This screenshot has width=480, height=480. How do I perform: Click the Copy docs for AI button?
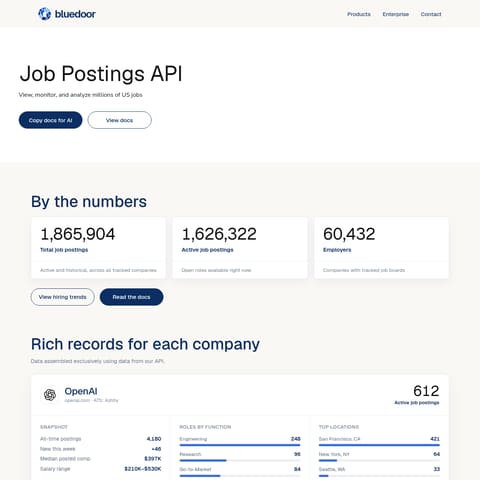[50, 120]
